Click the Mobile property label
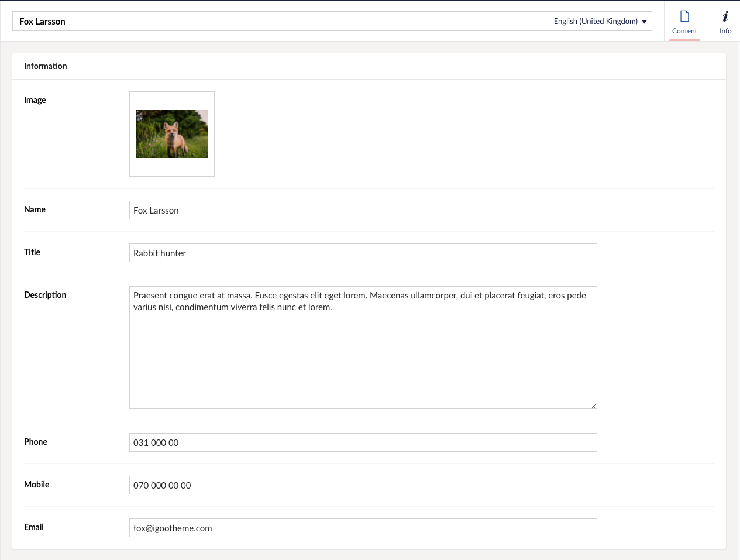The height and width of the screenshot is (560, 740). tap(37, 485)
